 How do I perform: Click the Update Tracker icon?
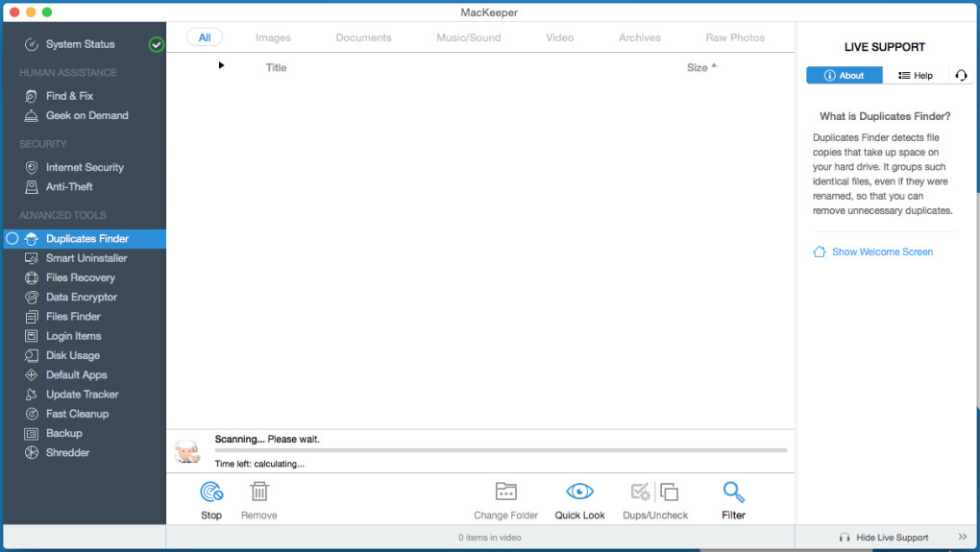point(32,394)
